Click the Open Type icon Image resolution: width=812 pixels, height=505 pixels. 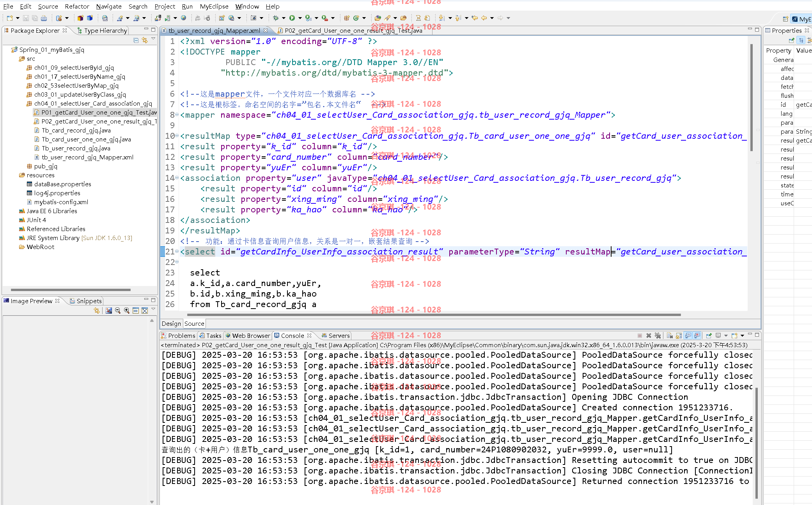tap(378, 18)
